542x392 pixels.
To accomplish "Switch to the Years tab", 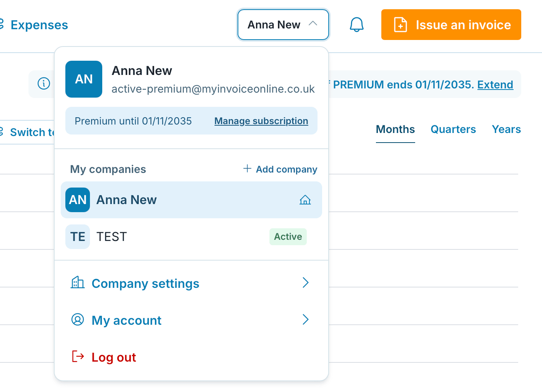I will click(x=506, y=130).
